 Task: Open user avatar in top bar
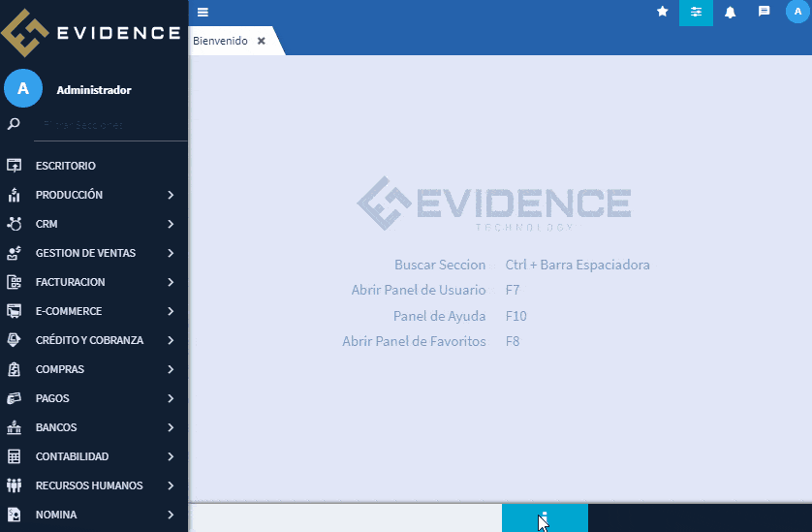[797, 12]
